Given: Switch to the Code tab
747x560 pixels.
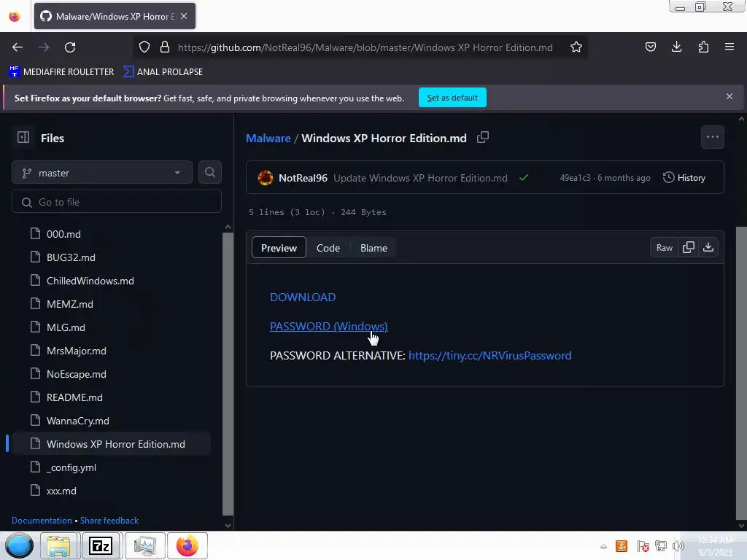Looking at the screenshot, I should (328, 248).
